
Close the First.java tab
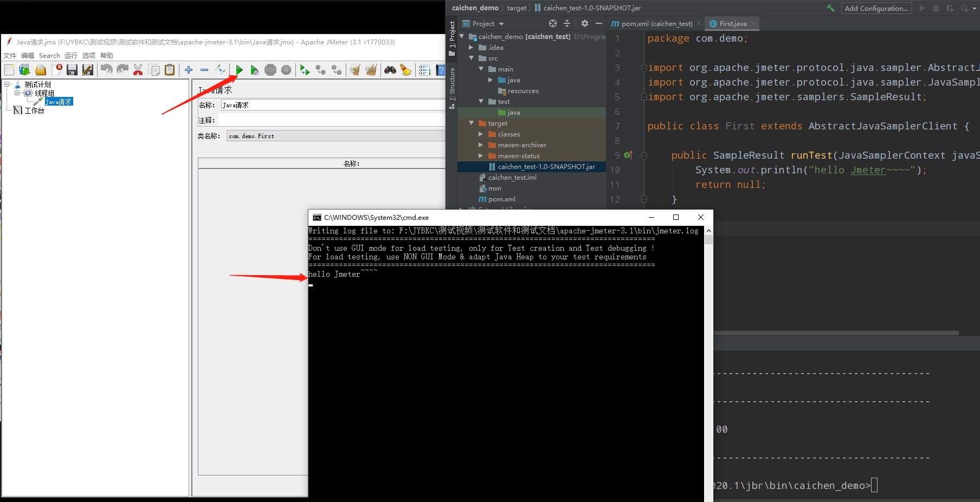(753, 24)
